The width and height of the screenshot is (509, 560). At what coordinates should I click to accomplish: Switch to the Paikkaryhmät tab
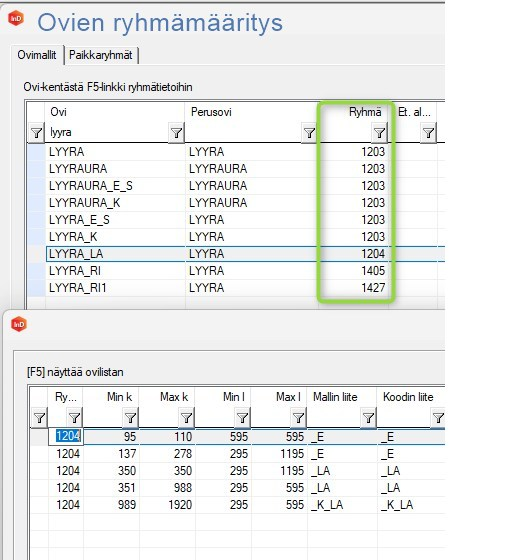101,55
